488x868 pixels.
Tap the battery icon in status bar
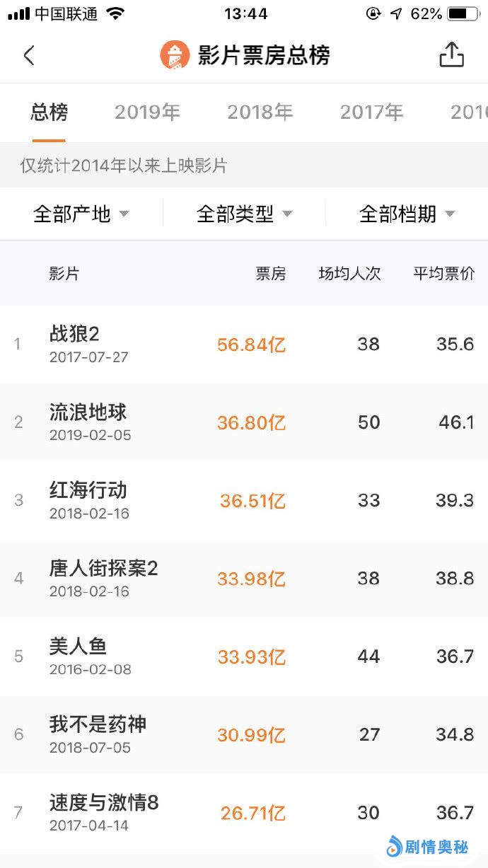(x=463, y=13)
